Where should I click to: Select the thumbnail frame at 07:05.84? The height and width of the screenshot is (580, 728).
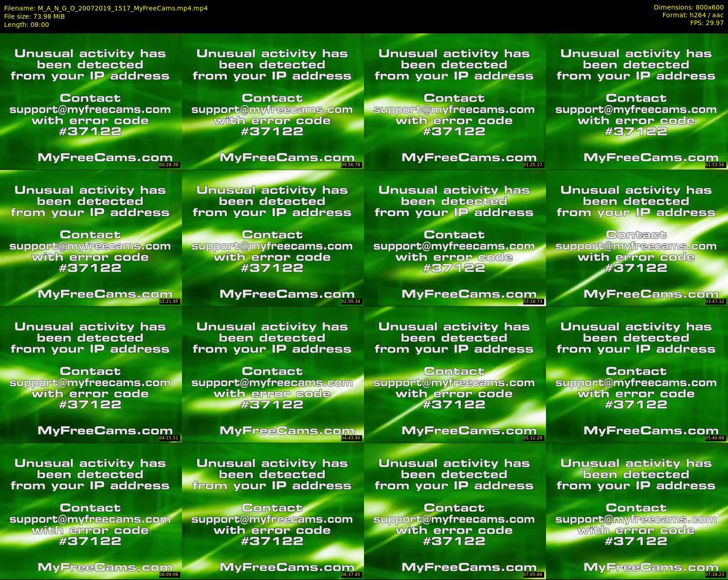click(x=455, y=511)
